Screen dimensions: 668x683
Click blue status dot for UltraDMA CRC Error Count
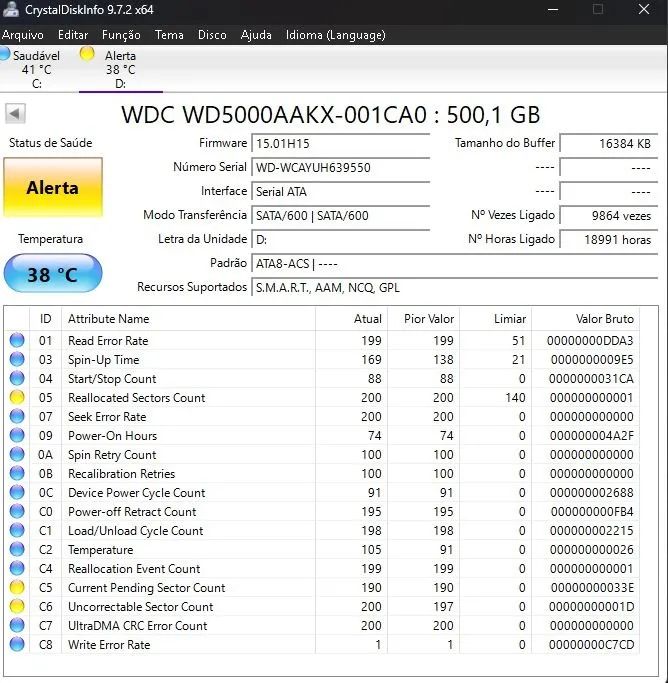point(17,625)
